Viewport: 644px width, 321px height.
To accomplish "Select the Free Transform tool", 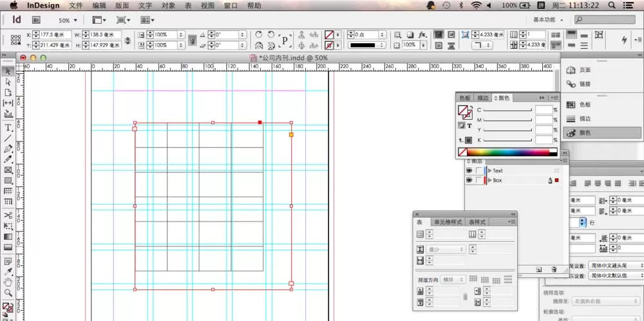I will pyautogui.click(x=8, y=226).
